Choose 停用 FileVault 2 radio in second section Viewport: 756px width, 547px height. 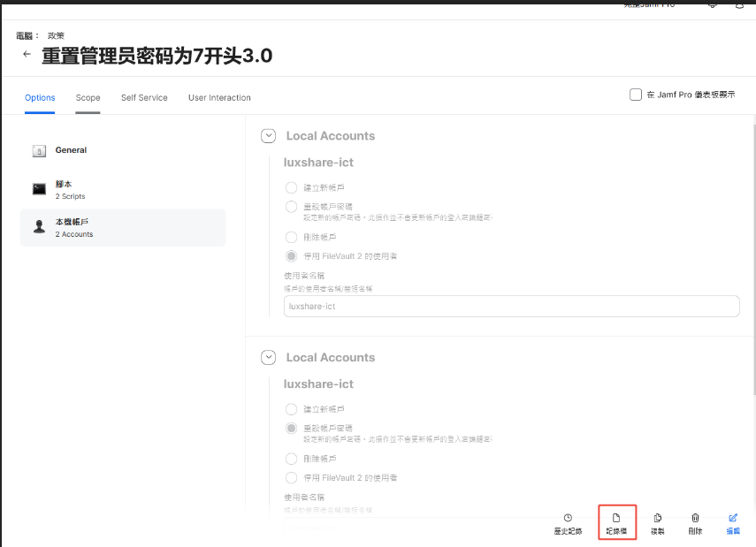[x=292, y=477]
